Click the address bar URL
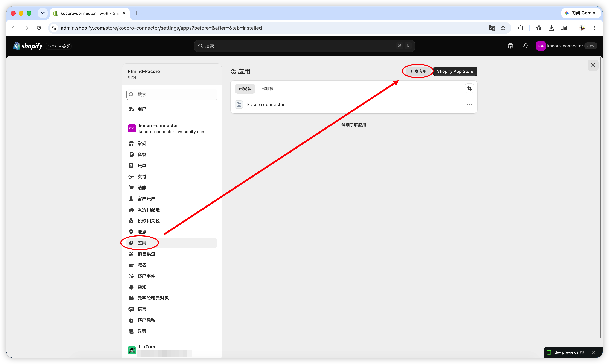Image resolution: width=609 pixels, height=364 pixels. (161, 28)
